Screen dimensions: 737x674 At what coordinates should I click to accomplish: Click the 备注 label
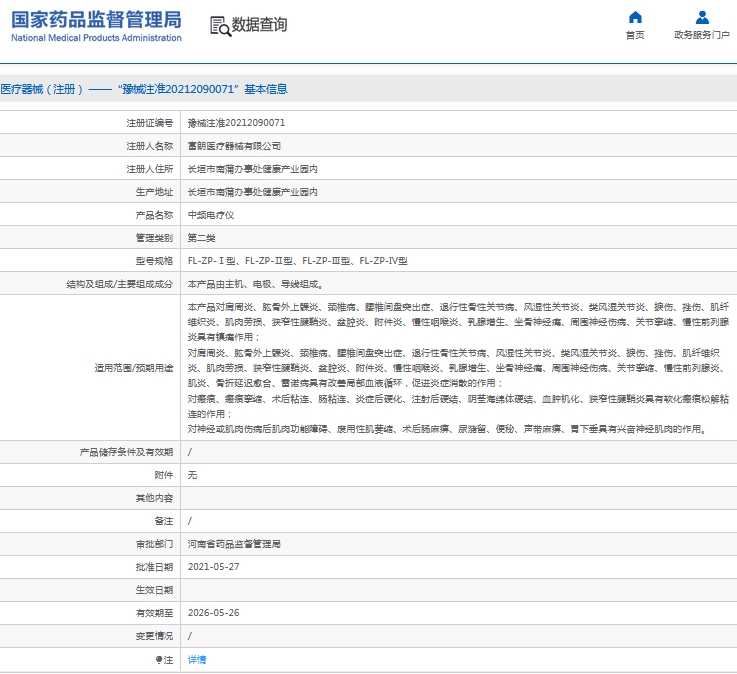(x=164, y=521)
